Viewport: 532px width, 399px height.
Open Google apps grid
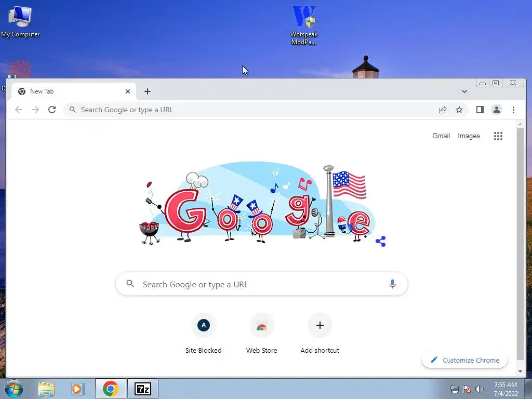coord(498,136)
